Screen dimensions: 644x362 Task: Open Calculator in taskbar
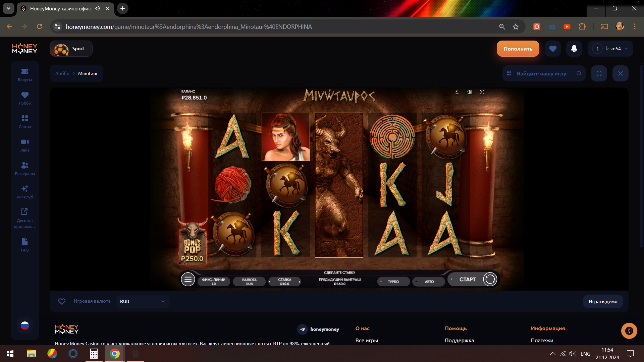pyautogui.click(x=94, y=354)
